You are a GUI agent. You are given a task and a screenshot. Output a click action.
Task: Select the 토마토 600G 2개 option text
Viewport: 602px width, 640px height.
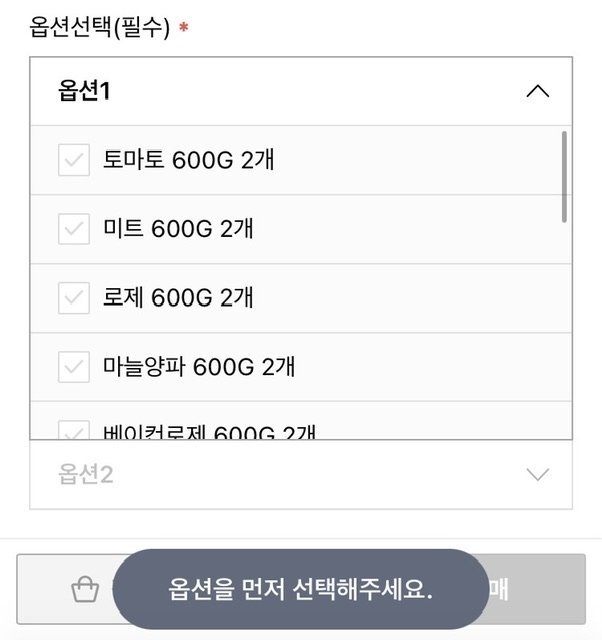188,160
